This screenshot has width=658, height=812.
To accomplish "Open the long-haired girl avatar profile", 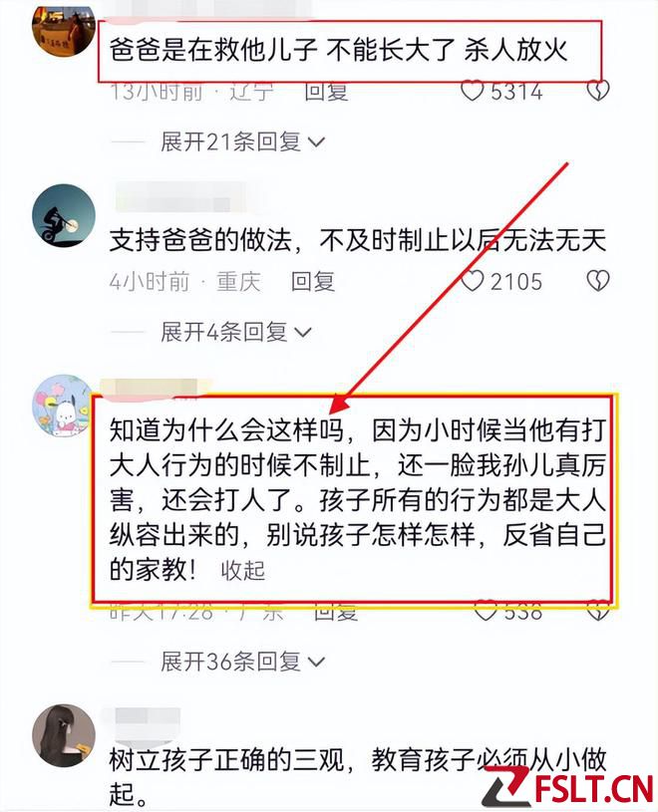I will 64,735.
